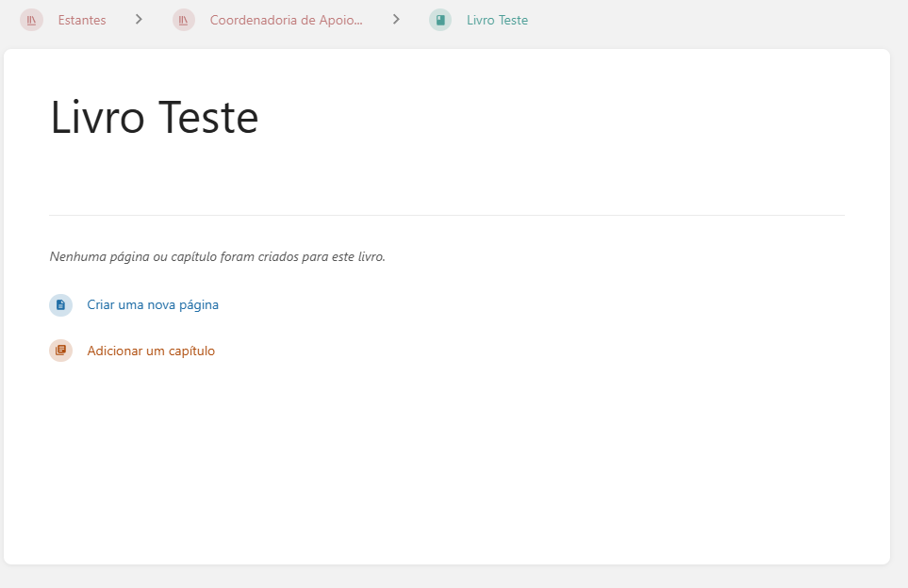908x588 pixels.
Task: Click the blue new page icon
Action: tap(60, 305)
